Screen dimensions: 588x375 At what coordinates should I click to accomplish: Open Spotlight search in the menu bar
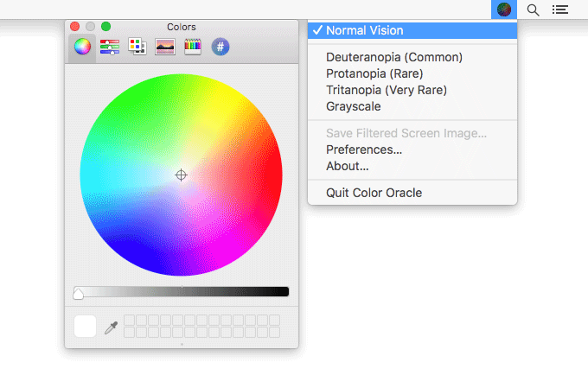[x=534, y=10]
